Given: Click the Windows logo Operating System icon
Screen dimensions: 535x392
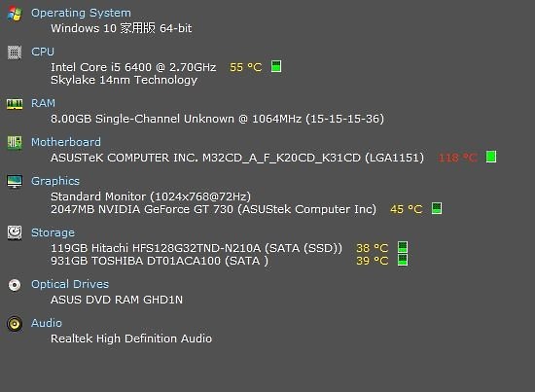Looking at the screenshot, I should (x=15, y=14).
